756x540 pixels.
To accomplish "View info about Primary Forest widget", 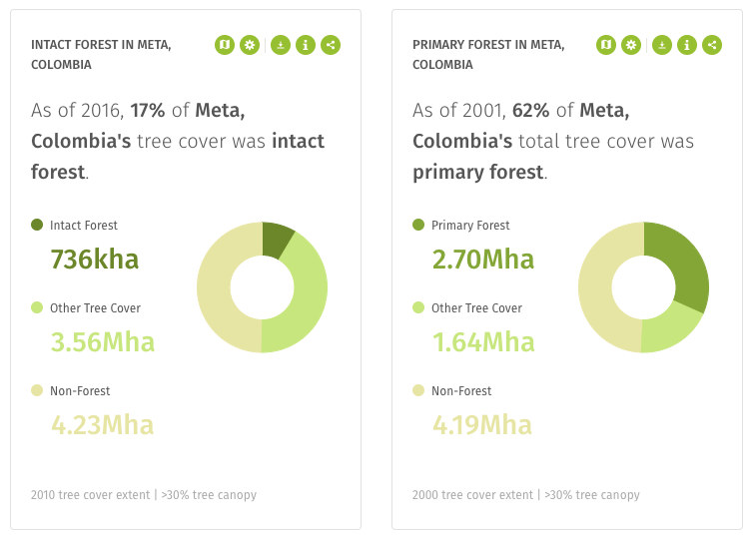I will pyautogui.click(x=687, y=45).
